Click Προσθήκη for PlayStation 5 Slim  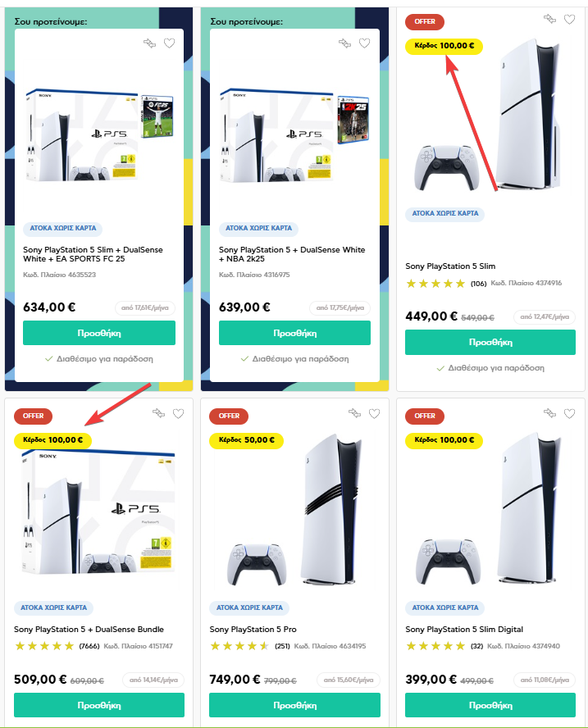tap(490, 342)
